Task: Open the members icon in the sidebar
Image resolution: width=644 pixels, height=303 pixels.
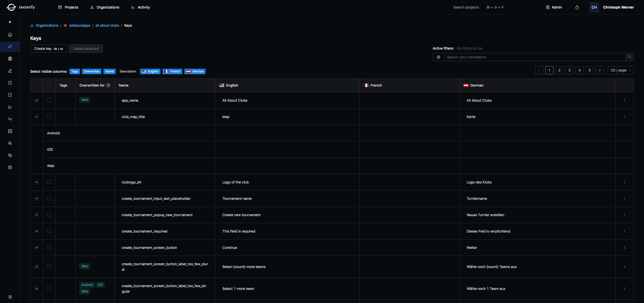Action: [x=10, y=143]
